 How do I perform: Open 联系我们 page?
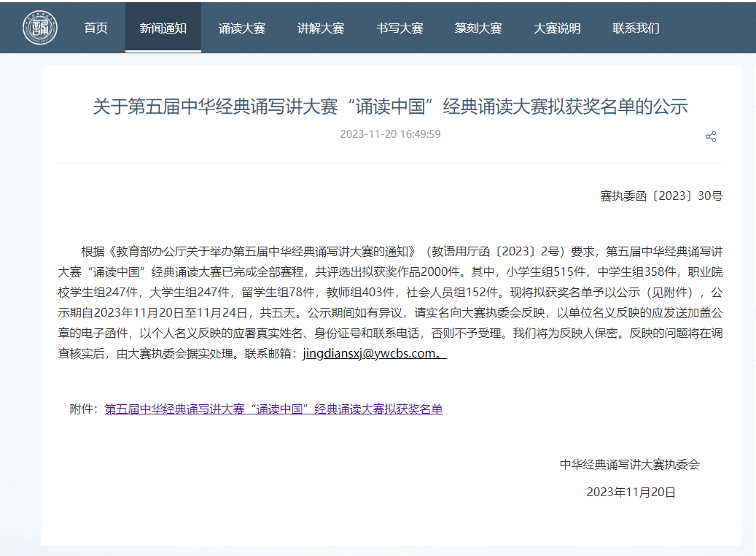pyautogui.click(x=636, y=28)
